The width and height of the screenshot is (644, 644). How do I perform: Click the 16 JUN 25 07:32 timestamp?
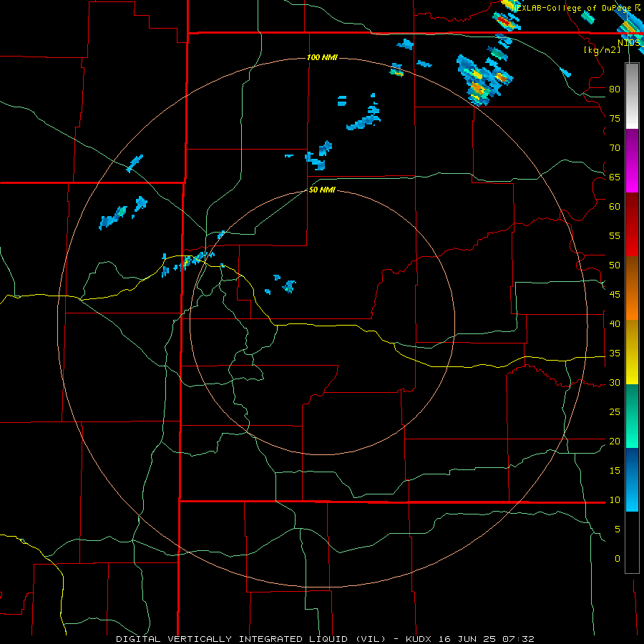487,639
